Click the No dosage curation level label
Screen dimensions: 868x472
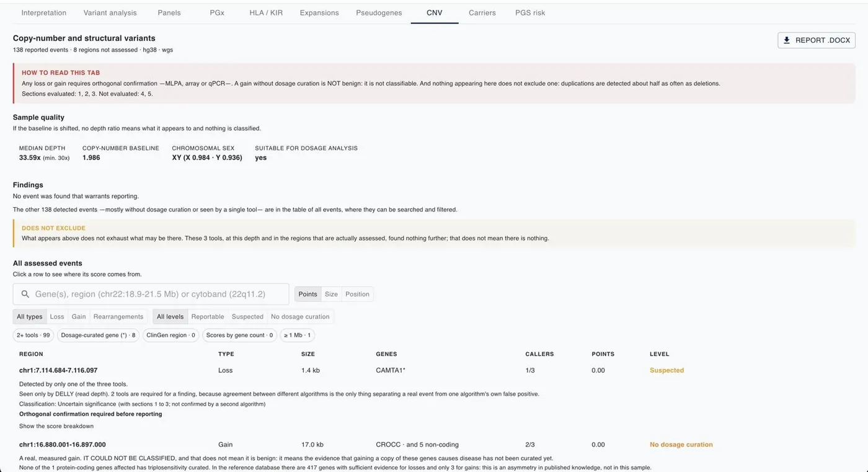click(681, 445)
